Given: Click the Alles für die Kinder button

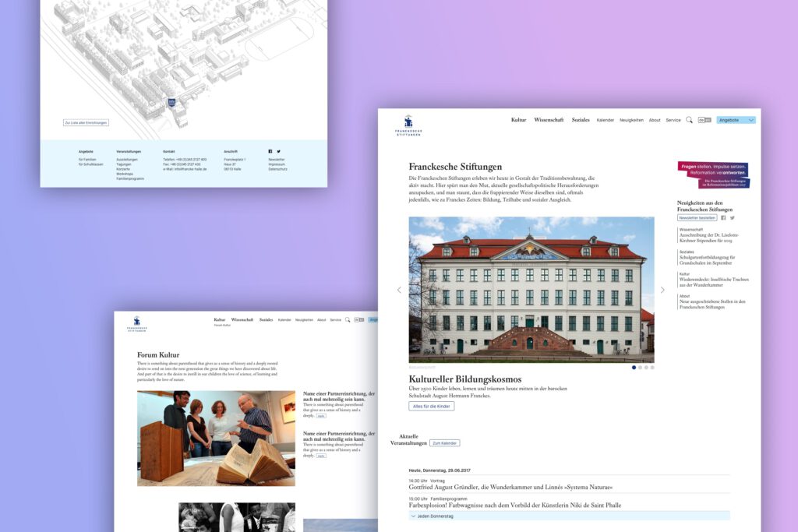Looking at the screenshot, I should [x=431, y=406].
